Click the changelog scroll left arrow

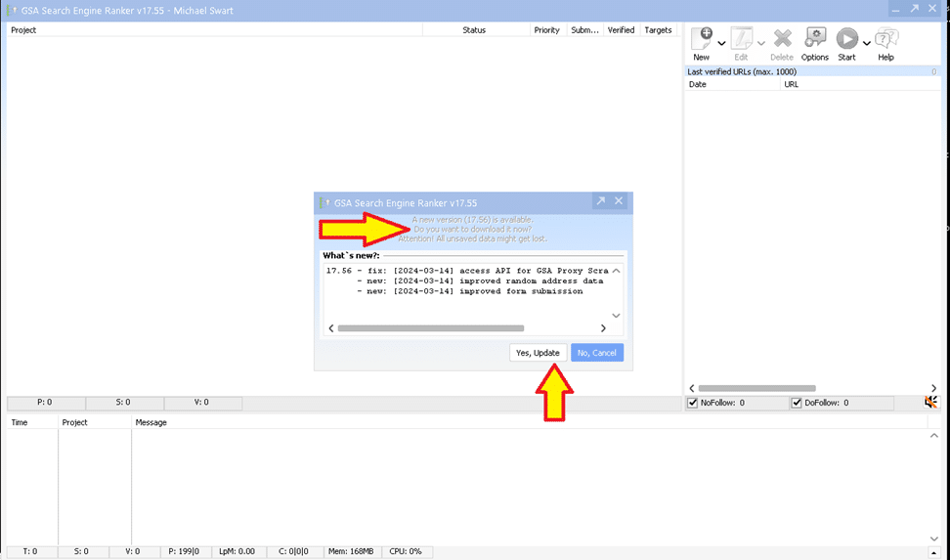tap(330, 328)
